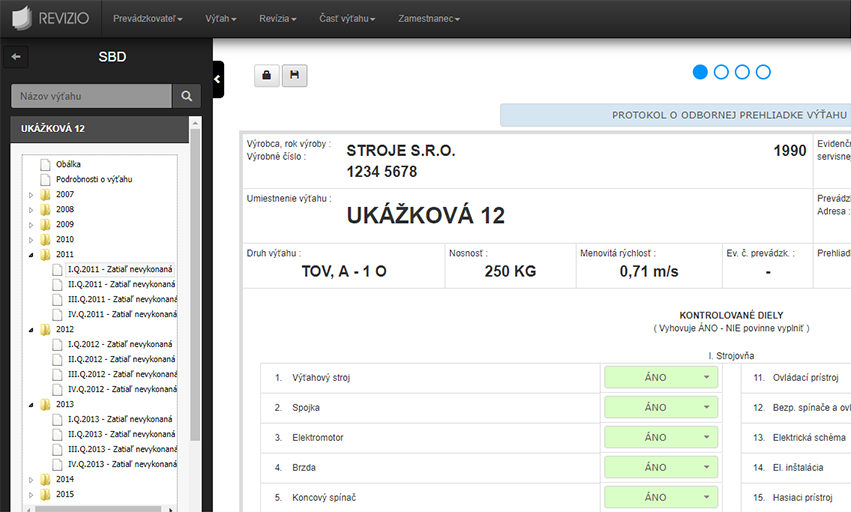Open ÁNO dropdown for Brzda
The width and height of the screenshot is (851, 512).
[x=660, y=467]
